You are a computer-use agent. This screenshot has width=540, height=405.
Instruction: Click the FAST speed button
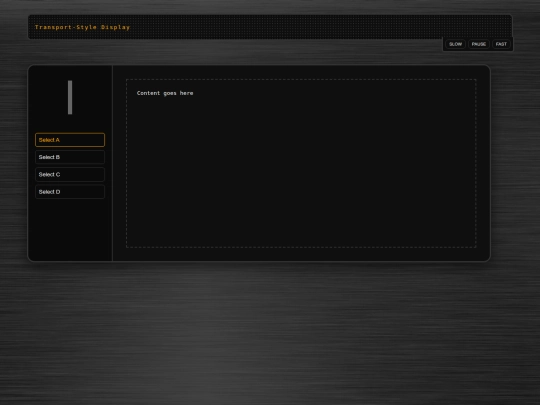pos(501,44)
